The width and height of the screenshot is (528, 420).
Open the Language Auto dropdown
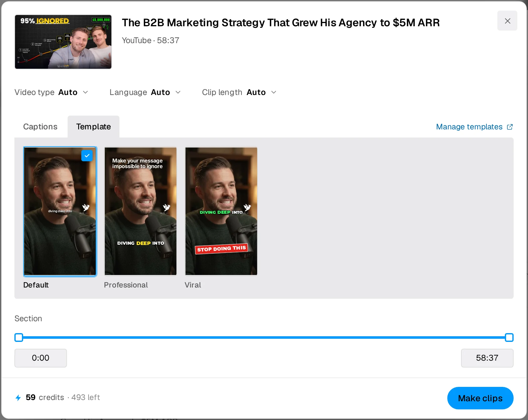pyautogui.click(x=145, y=92)
